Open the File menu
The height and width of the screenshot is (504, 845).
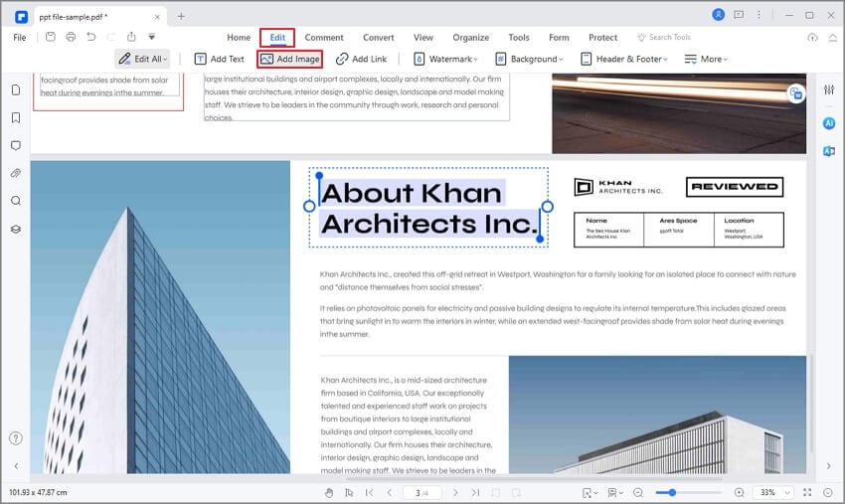click(20, 37)
